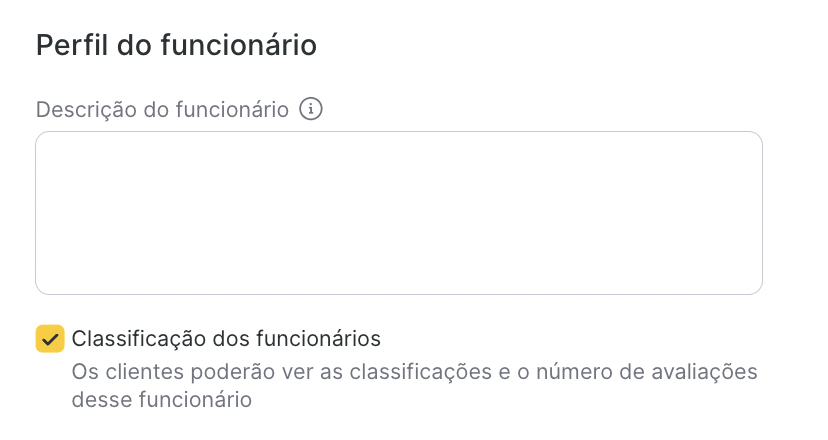
Task: Click the Descrição do funcionário field label
Action: (162, 109)
